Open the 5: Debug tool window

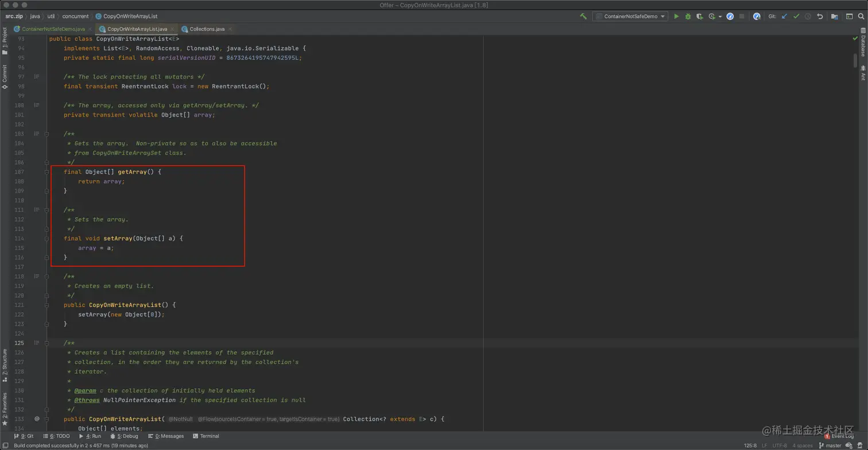[x=124, y=436]
